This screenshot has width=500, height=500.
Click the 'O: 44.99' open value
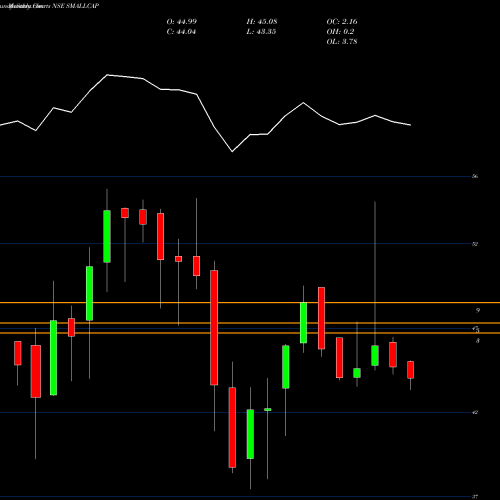182,22
